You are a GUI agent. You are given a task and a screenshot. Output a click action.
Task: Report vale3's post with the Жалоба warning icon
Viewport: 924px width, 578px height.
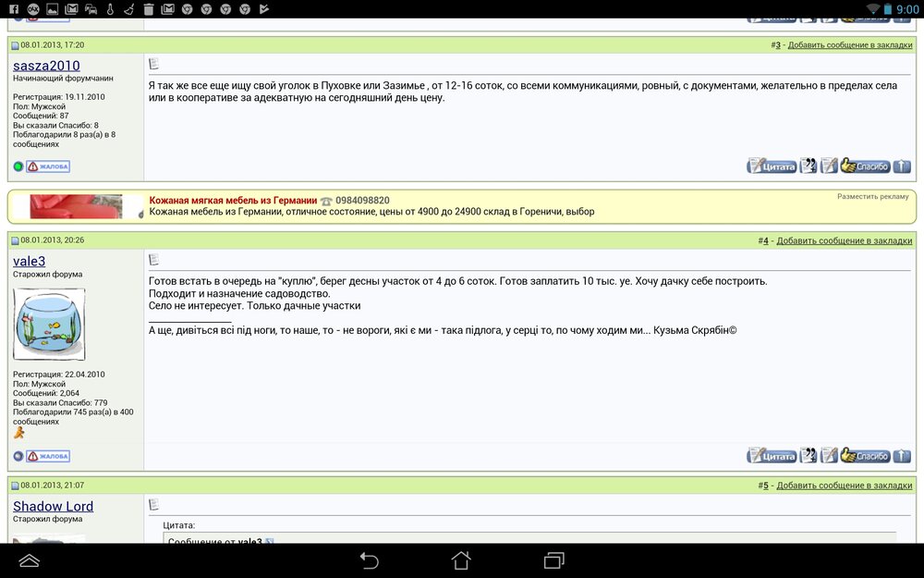(48, 456)
